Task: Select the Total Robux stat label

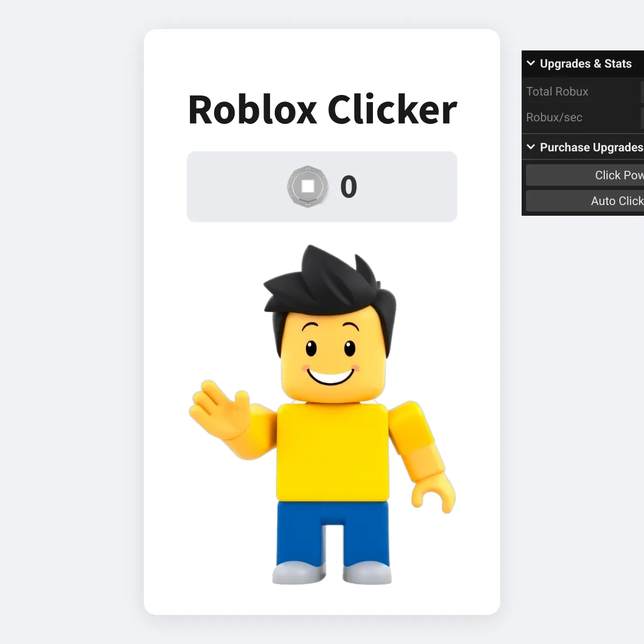Action: click(x=557, y=91)
